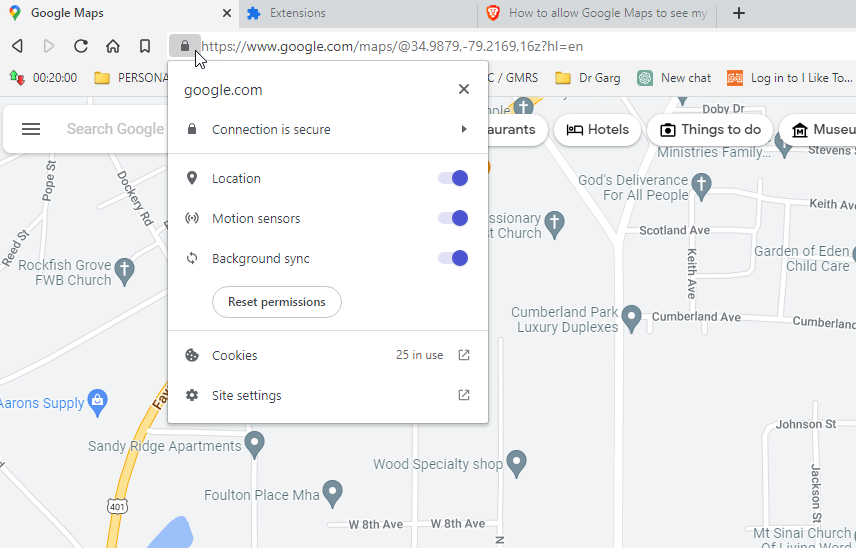856x548 pixels.
Task: Click the address bar URL
Action: (392, 46)
